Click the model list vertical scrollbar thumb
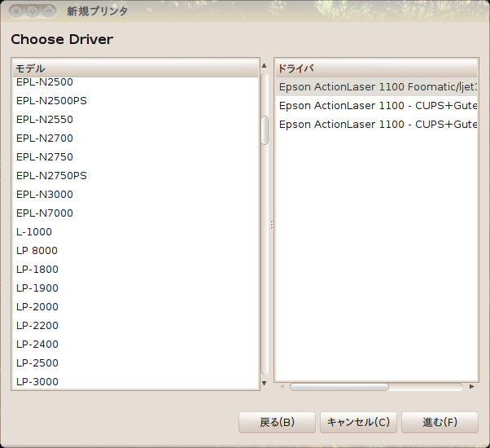The width and height of the screenshot is (490, 448). 265,130
